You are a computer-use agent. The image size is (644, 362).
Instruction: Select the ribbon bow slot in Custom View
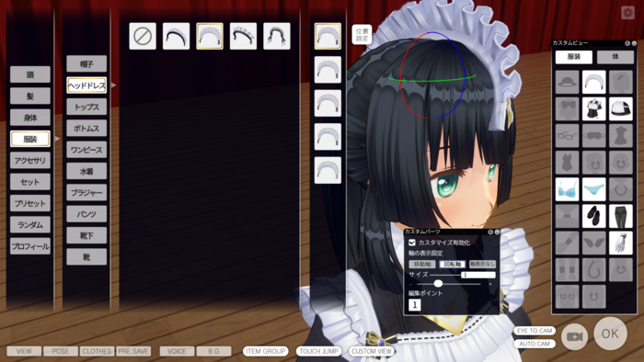pos(568,108)
